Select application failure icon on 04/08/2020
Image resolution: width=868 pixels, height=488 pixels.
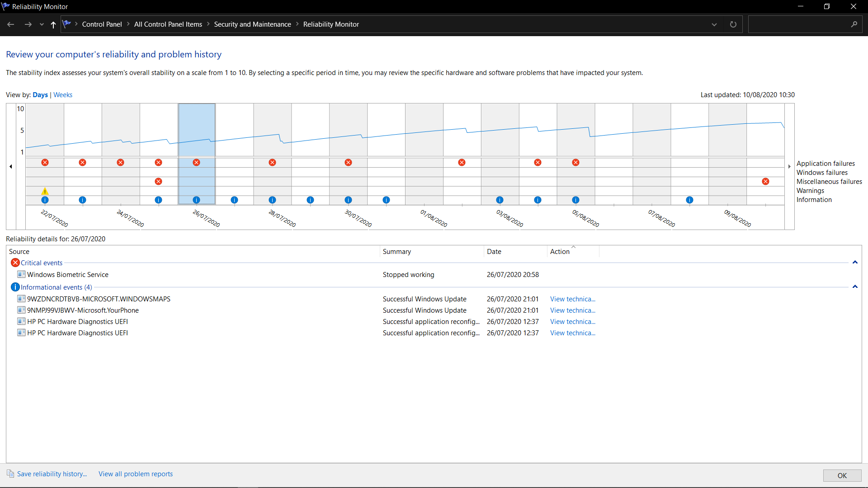coord(538,162)
